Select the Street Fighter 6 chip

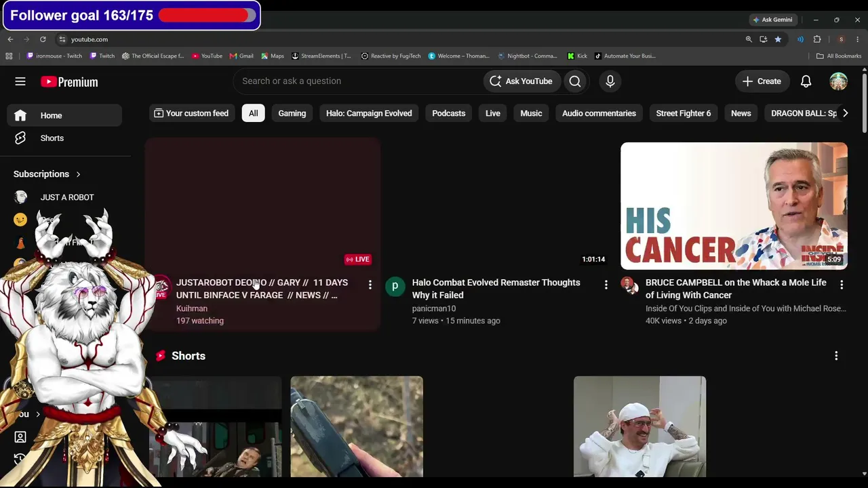coord(684,113)
